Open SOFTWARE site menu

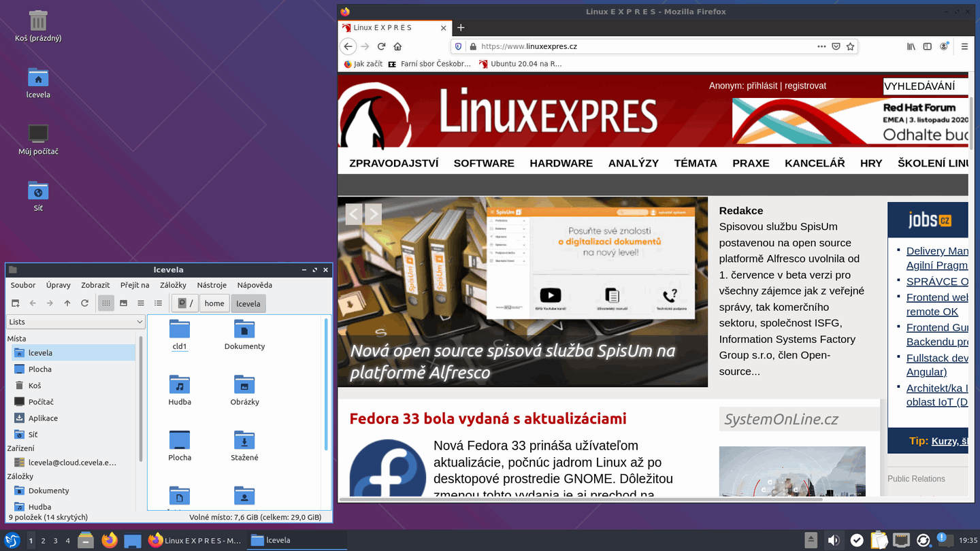[484, 163]
